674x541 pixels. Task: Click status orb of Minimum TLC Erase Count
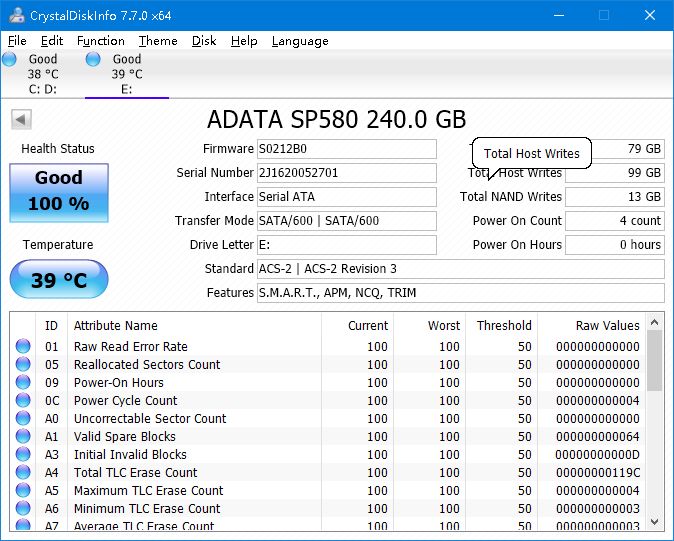(23, 509)
